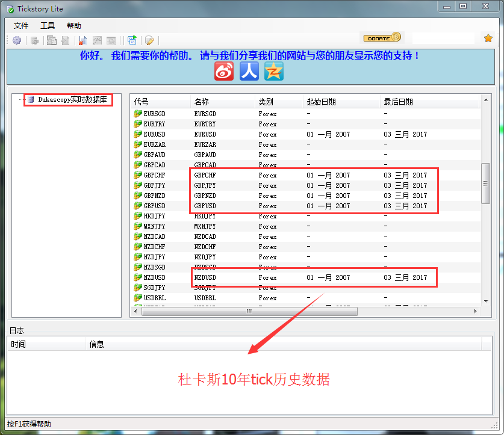Share via the red Weibo icon
This screenshot has height=435, width=504.
click(x=224, y=71)
